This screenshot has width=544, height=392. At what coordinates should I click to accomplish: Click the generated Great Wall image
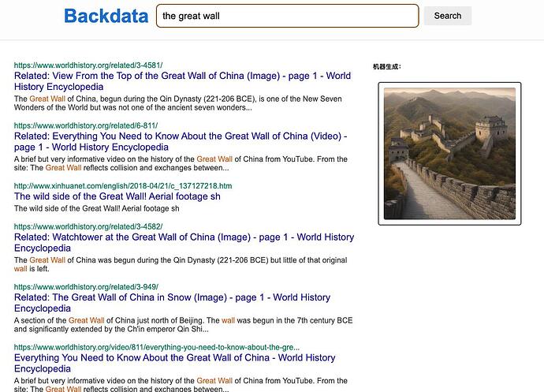[x=449, y=154]
